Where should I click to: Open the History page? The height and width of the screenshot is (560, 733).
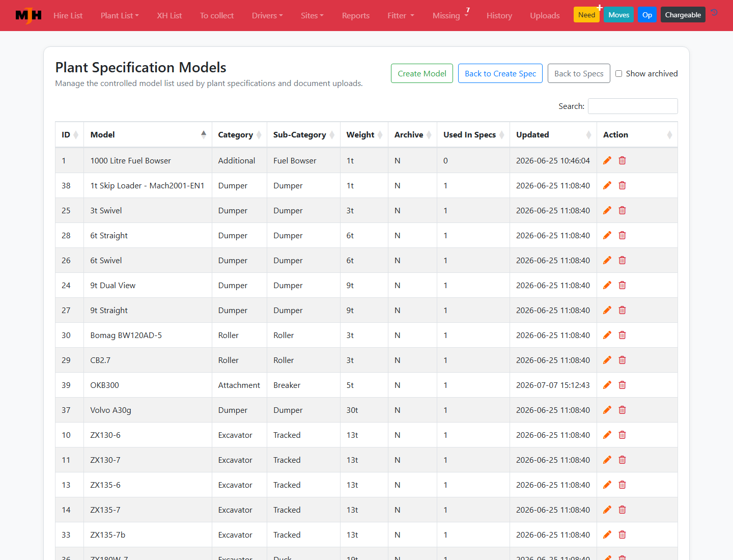499,16
